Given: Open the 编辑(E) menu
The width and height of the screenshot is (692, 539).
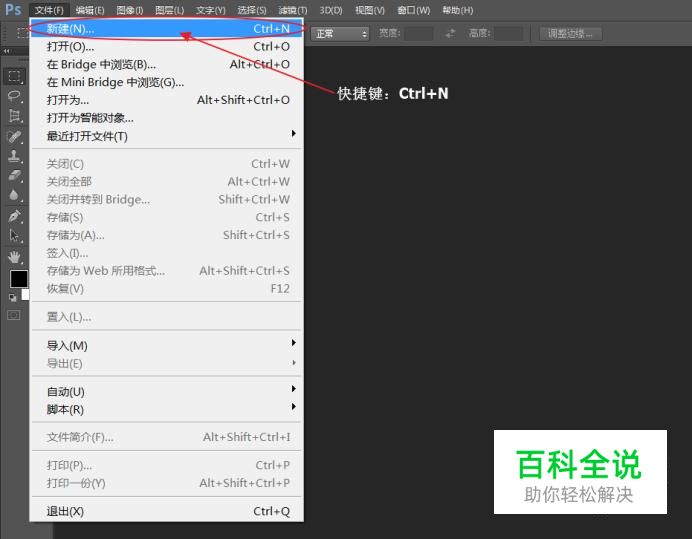Looking at the screenshot, I should (90, 10).
